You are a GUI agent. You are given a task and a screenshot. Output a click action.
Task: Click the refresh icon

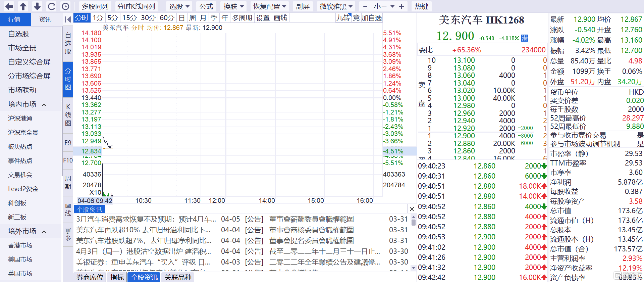click(x=51, y=6)
